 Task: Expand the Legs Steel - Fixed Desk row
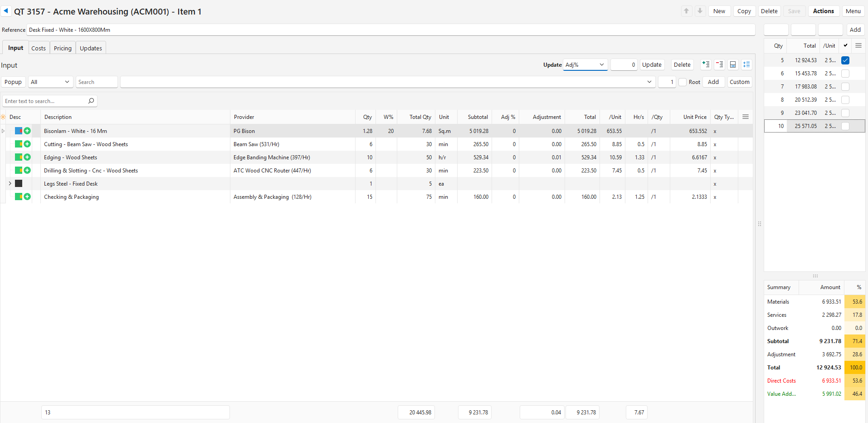click(10, 183)
